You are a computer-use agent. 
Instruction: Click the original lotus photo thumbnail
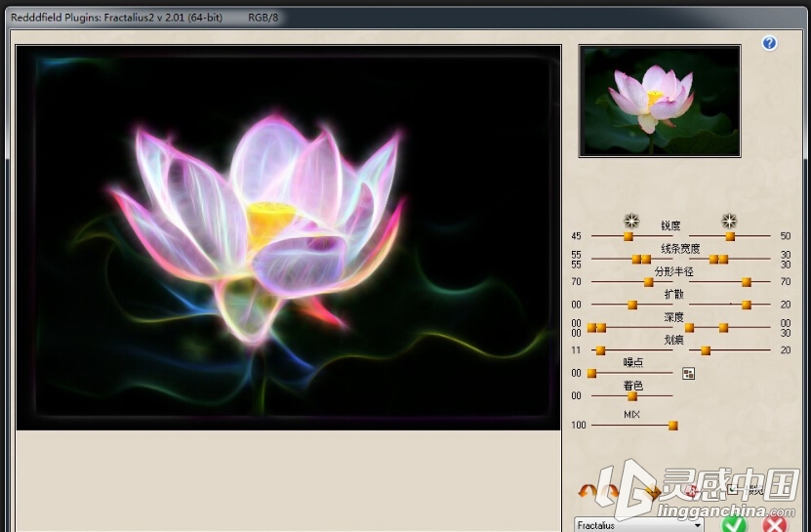[660, 101]
